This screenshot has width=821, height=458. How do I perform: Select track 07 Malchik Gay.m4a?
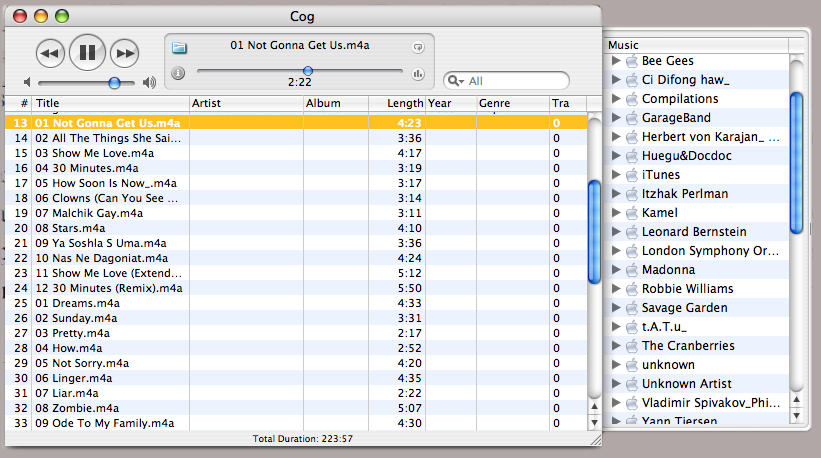[x=296, y=213]
